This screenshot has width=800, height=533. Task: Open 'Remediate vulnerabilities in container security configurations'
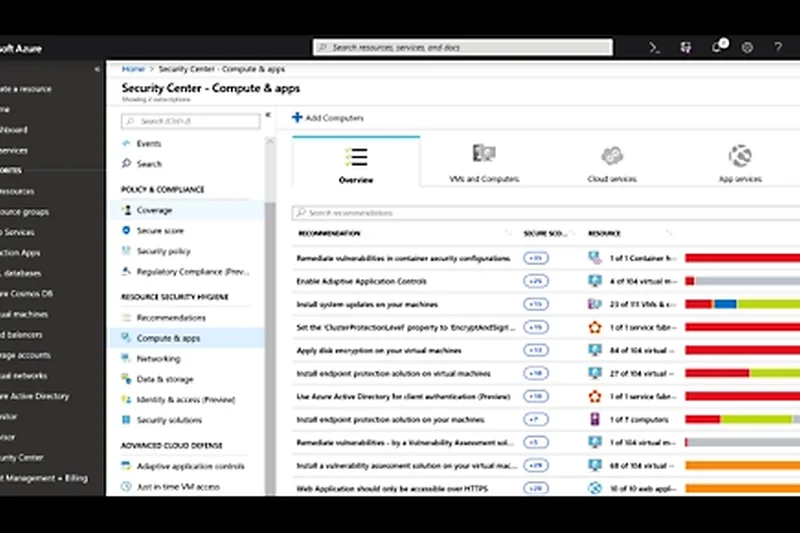click(403, 259)
